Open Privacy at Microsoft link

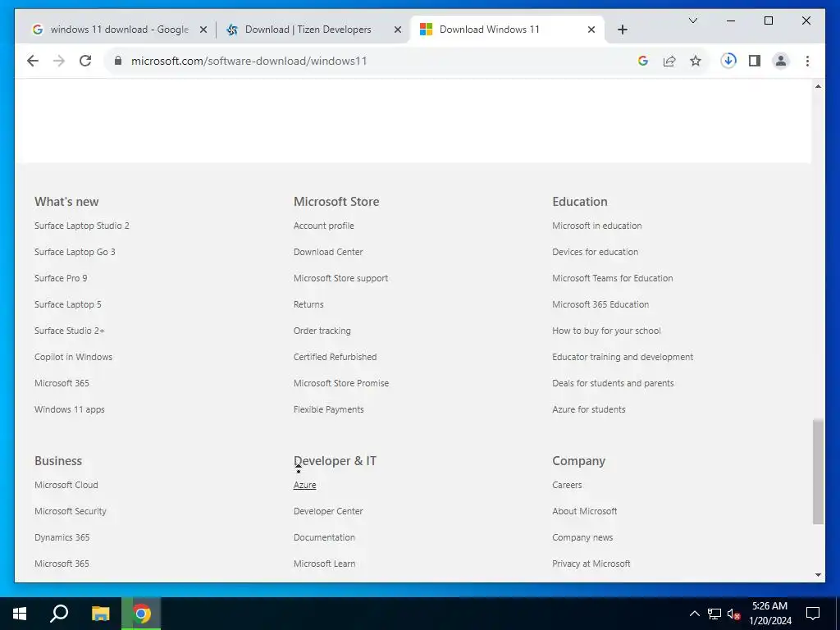(591, 564)
